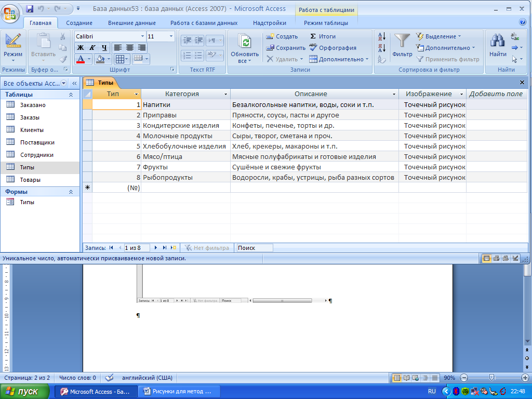This screenshot has width=532, height=399.
Task: Click Word zoom in plus button
Action: [525, 378]
